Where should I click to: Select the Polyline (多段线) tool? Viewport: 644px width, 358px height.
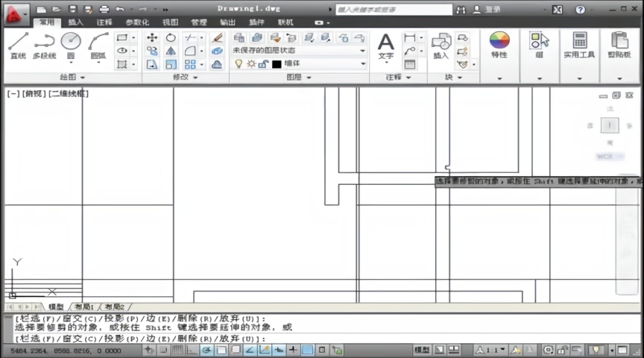[45, 45]
